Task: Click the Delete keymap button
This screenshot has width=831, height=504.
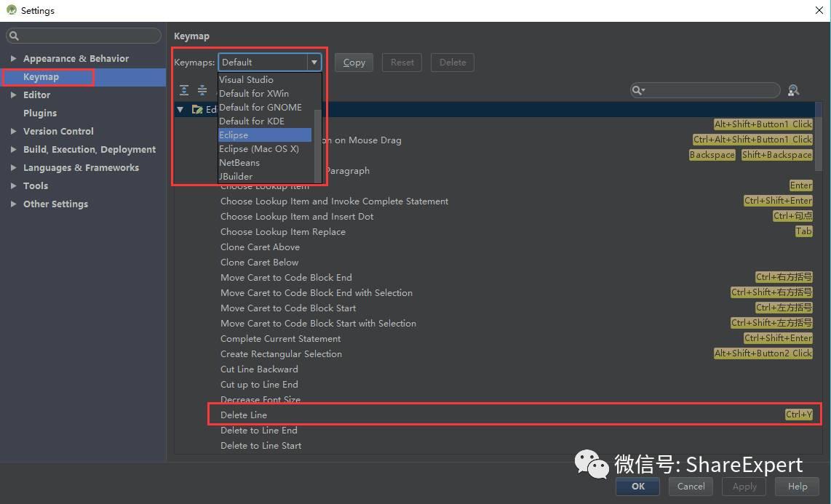Action: [453, 63]
